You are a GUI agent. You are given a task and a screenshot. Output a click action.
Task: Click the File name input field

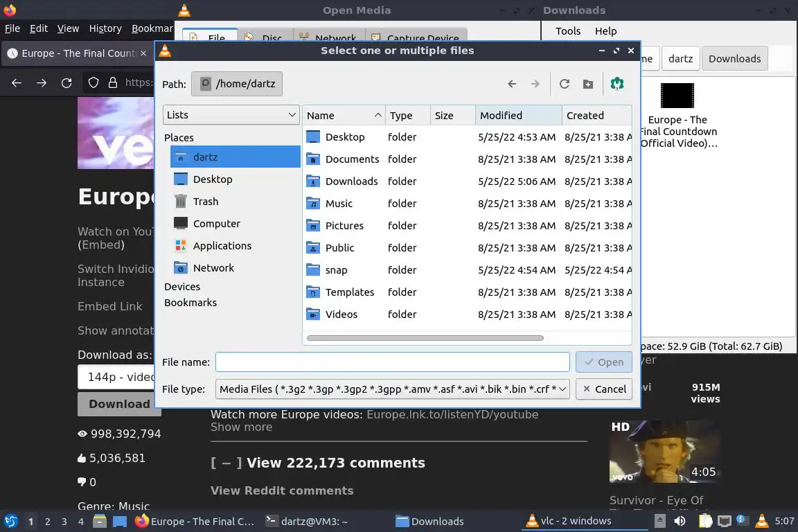coord(392,362)
